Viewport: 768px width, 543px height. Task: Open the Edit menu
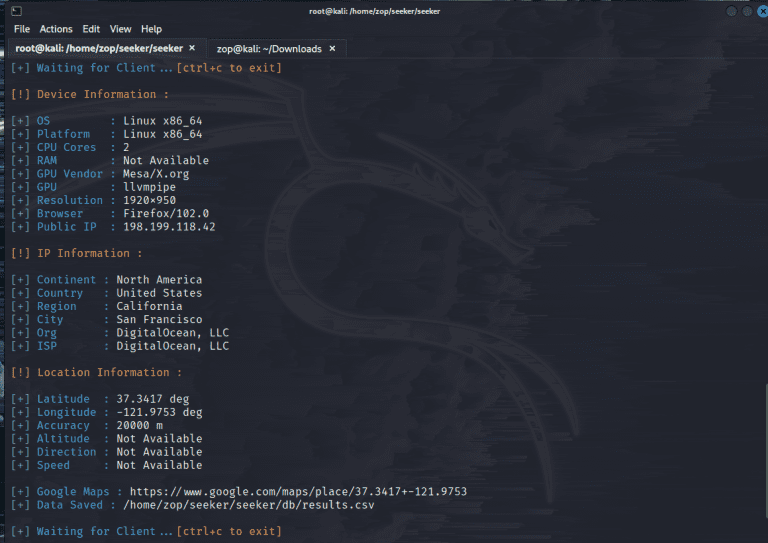[91, 29]
